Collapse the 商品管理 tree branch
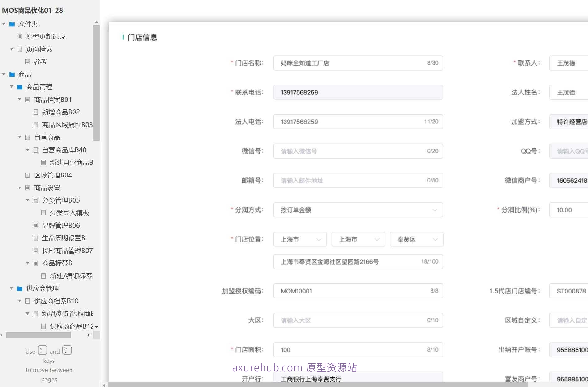The image size is (588, 387). click(11, 87)
